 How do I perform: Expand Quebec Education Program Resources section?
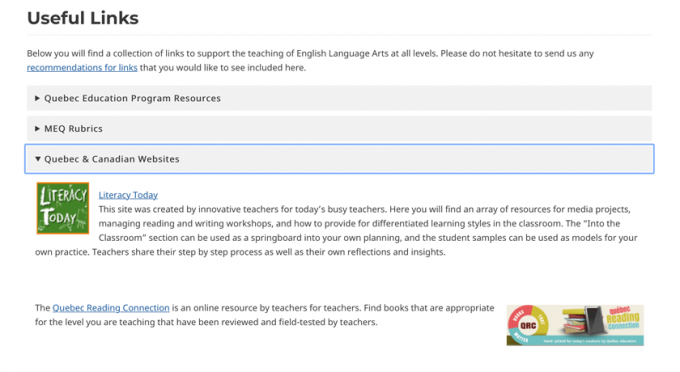click(339, 98)
